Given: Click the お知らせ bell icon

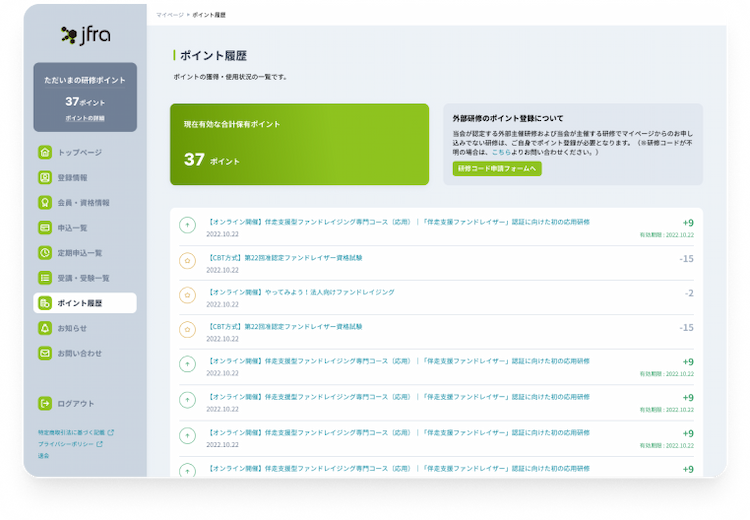Looking at the screenshot, I should [x=45, y=328].
